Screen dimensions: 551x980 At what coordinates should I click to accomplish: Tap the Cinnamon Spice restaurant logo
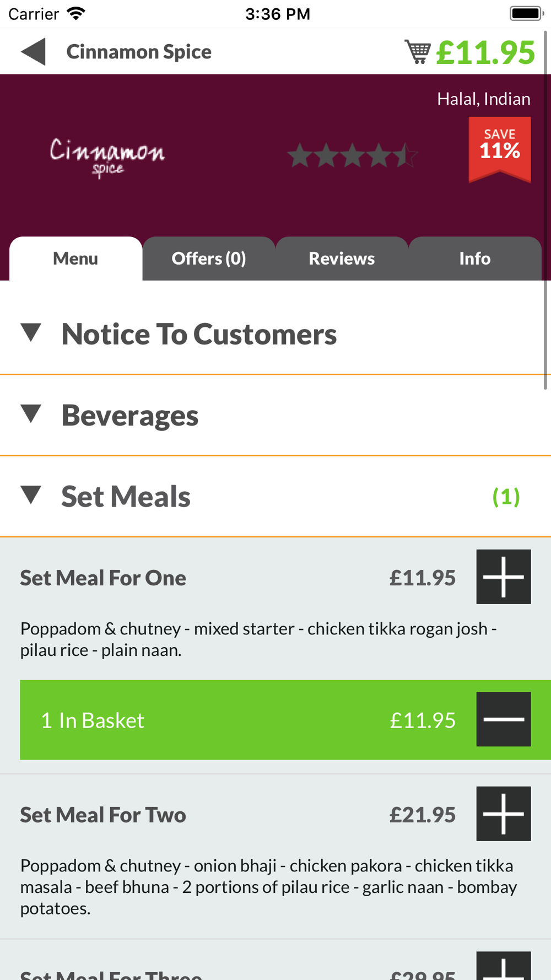pos(107,157)
